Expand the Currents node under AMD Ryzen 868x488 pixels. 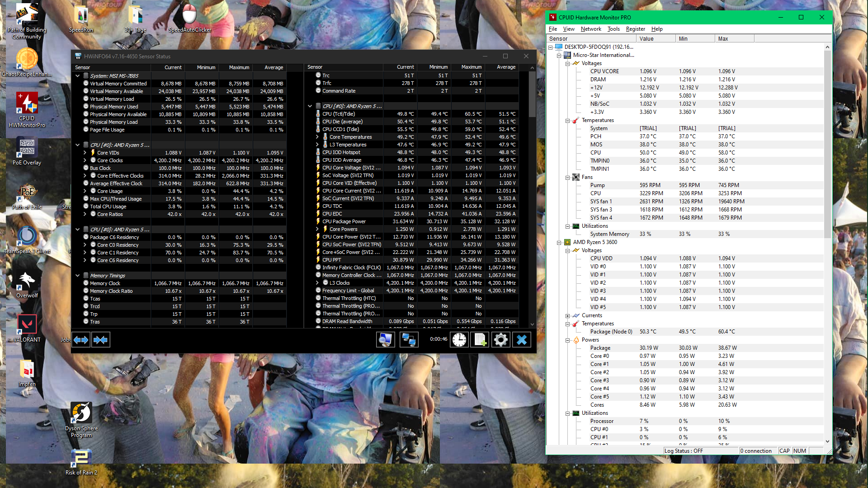(x=567, y=316)
